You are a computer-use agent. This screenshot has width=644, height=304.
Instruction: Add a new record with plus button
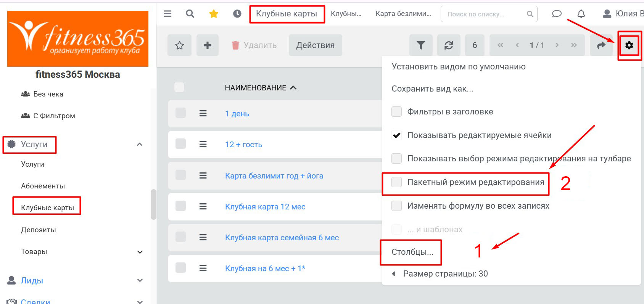tap(208, 45)
